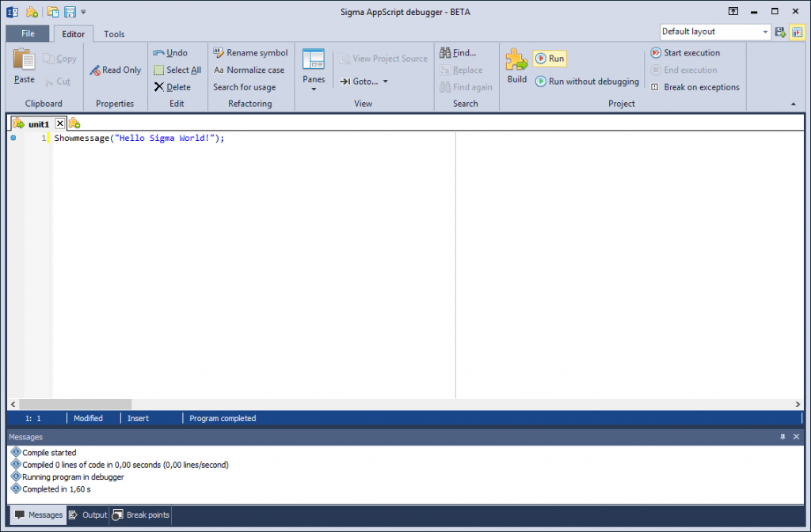Switch to the Tools ribbon tab
Screen dimensions: 811x532
pos(114,34)
